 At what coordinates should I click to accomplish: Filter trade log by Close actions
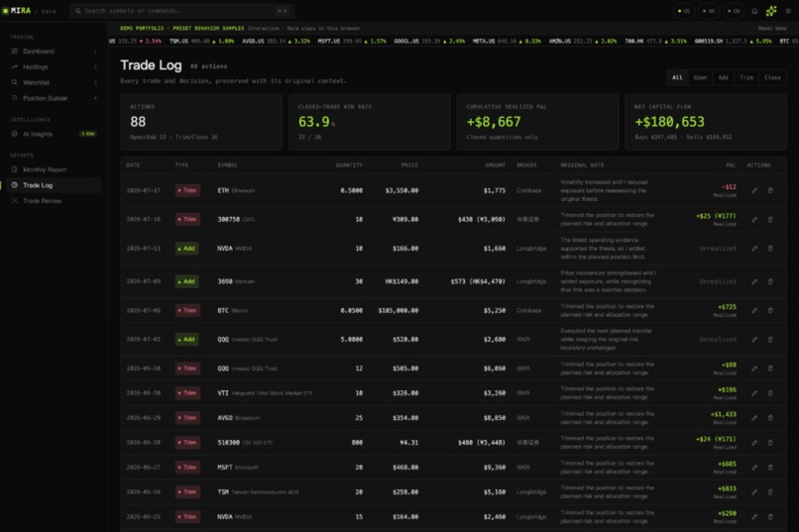(772, 77)
